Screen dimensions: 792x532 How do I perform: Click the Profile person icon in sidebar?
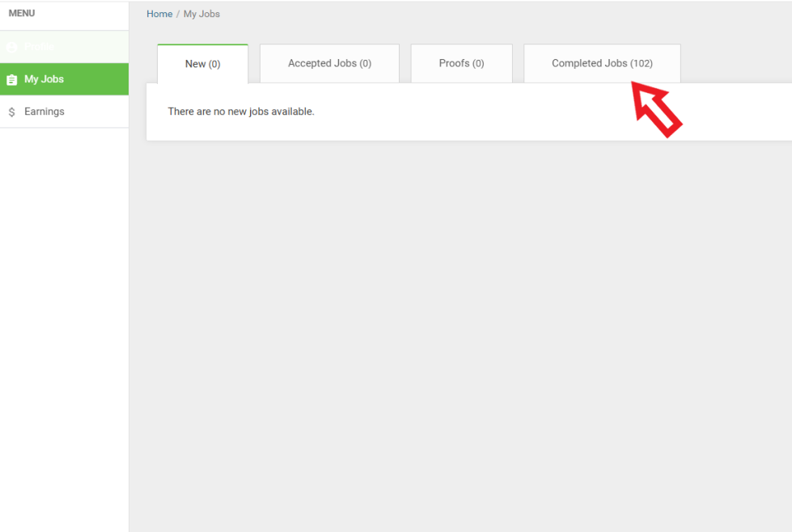tap(11, 47)
